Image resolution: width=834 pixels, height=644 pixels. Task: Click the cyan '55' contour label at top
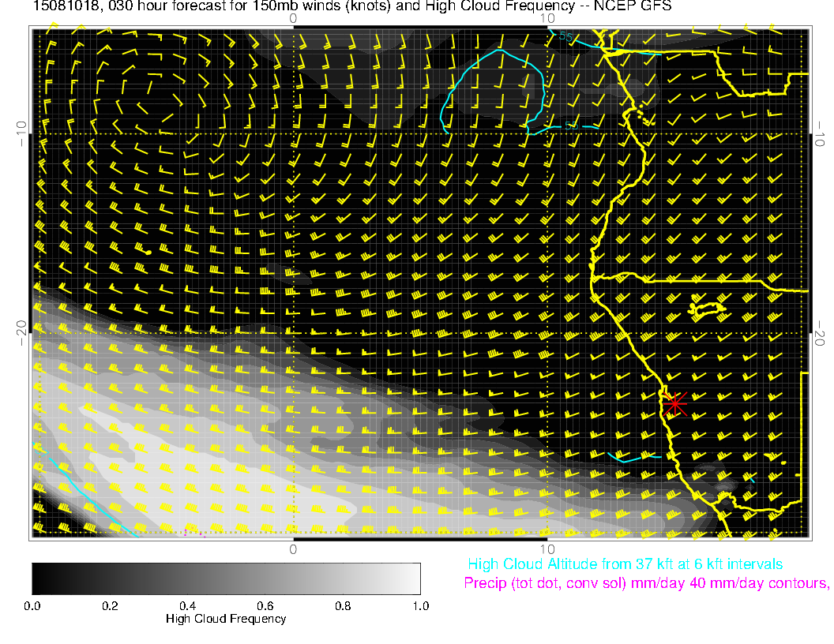coord(565,36)
